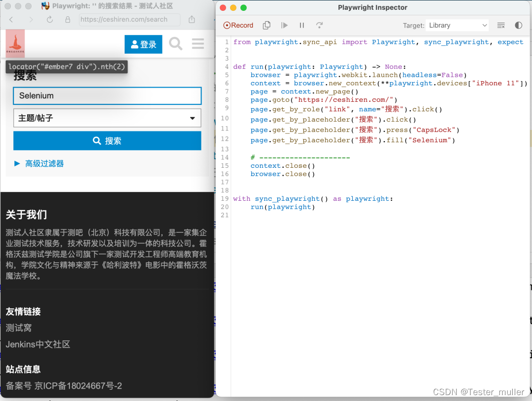This screenshot has width=532, height=401.
Task: Reload the ceshiren page
Action: click(x=50, y=20)
